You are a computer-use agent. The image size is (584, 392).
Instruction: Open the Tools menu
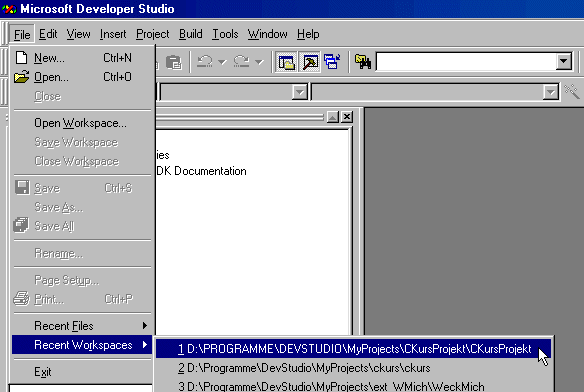tap(225, 34)
